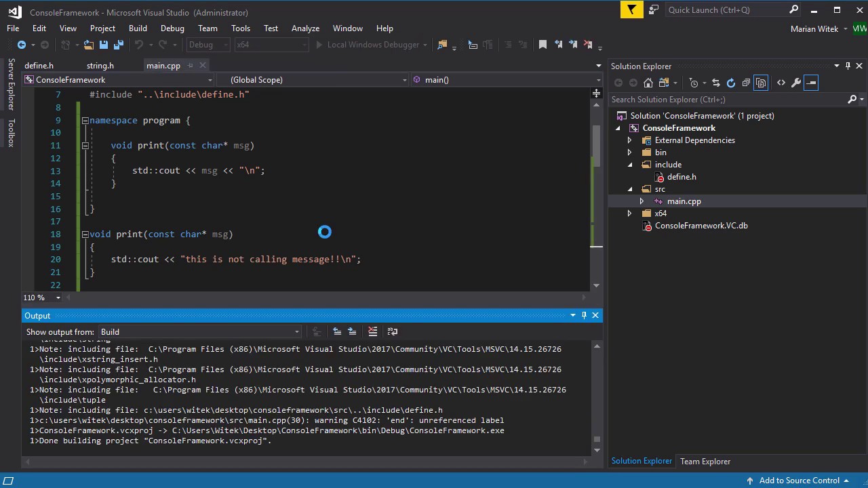Clear all bookmarks icon

click(x=588, y=45)
